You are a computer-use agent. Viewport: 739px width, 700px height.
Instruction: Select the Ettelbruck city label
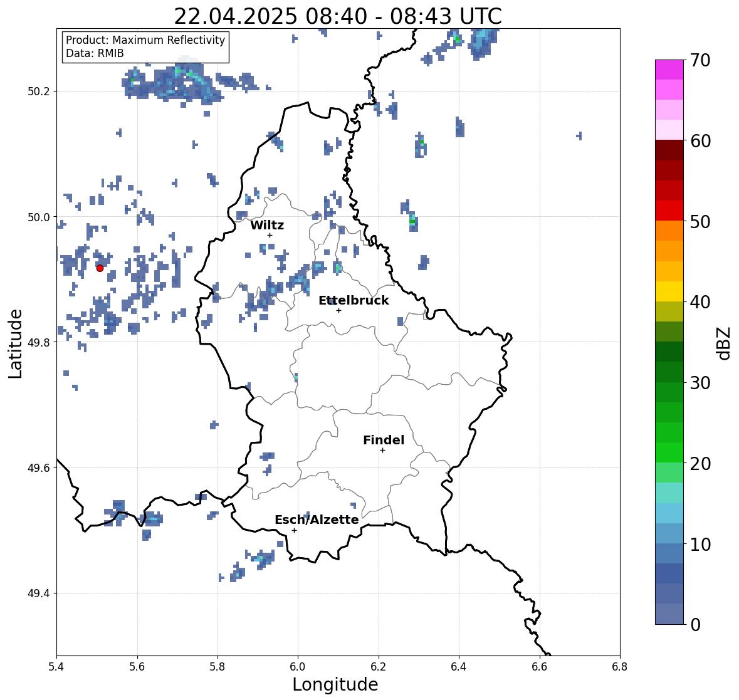click(354, 301)
